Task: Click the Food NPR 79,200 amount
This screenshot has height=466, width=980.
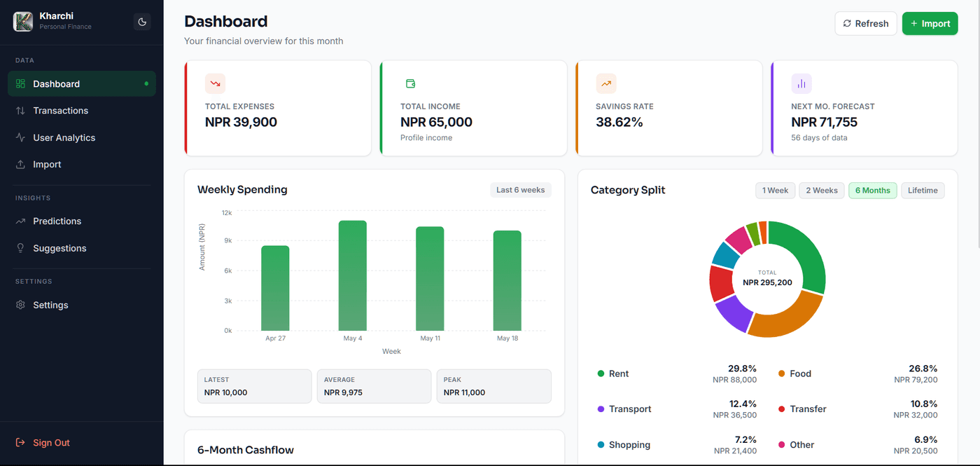Action: click(916, 380)
